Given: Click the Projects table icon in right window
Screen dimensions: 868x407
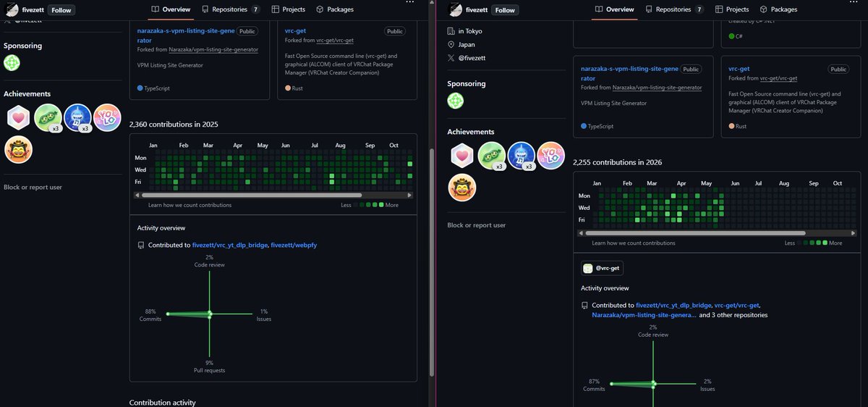Looking at the screenshot, I should tap(719, 9).
